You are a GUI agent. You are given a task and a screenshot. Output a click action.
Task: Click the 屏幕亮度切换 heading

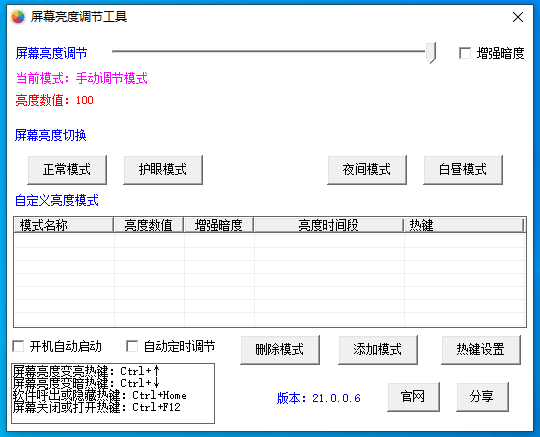pos(50,135)
